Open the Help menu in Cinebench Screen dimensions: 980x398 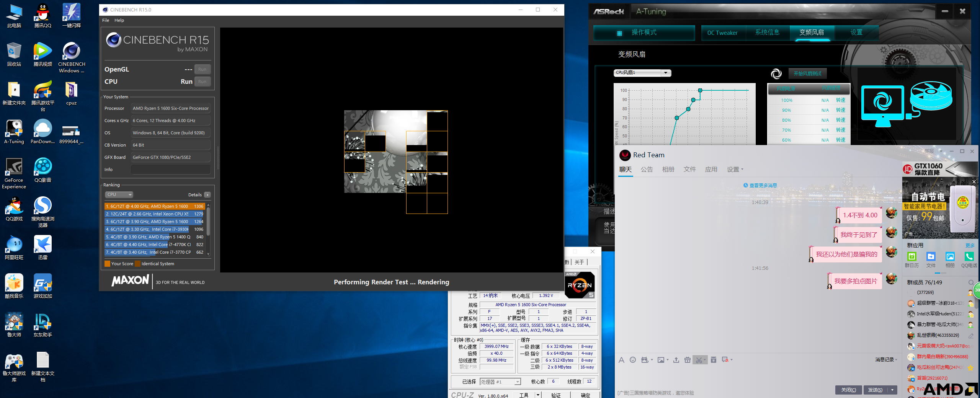(x=119, y=20)
